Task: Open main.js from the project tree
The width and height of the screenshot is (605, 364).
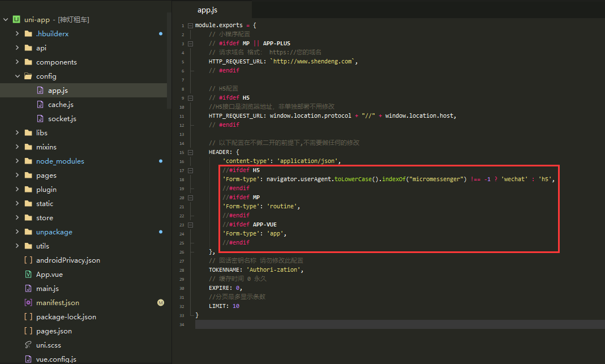Action: (x=48, y=289)
